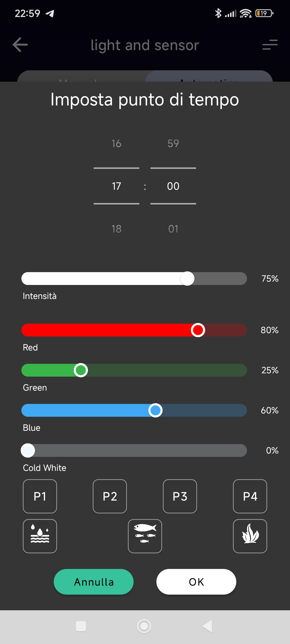Viewport: 290px width, 644px height.
Task: Pick hour 18 in the time picker
Action: tap(116, 229)
